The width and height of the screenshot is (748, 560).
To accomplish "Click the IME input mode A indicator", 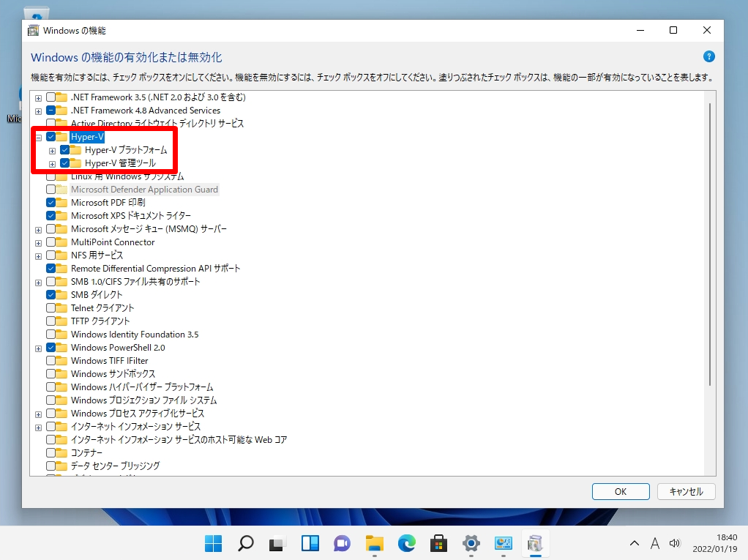I will 655,543.
